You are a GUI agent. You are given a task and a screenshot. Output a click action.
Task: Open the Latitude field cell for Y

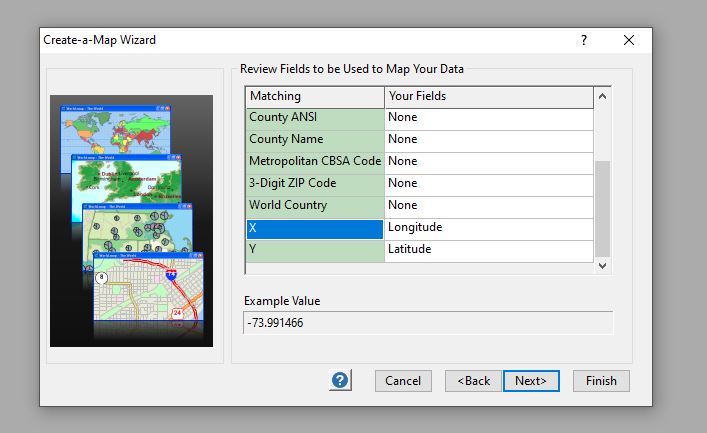[x=488, y=250]
